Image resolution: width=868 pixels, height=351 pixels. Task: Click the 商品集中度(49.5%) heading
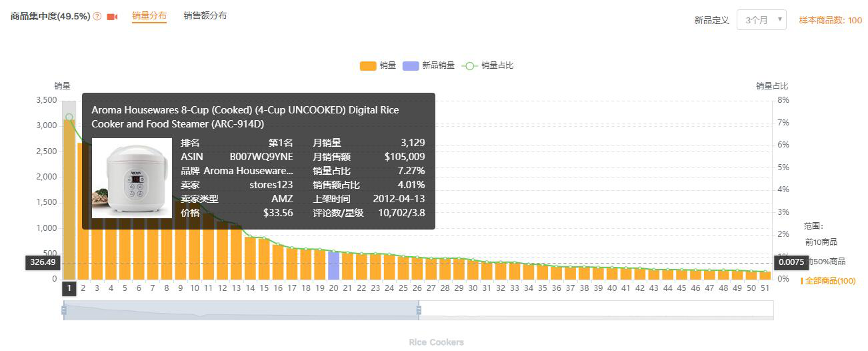[51, 16]
